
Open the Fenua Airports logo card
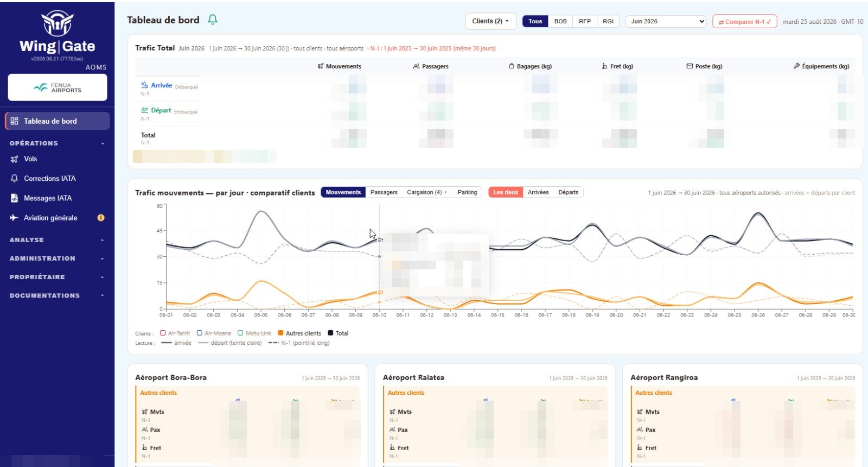click(58, 87)
